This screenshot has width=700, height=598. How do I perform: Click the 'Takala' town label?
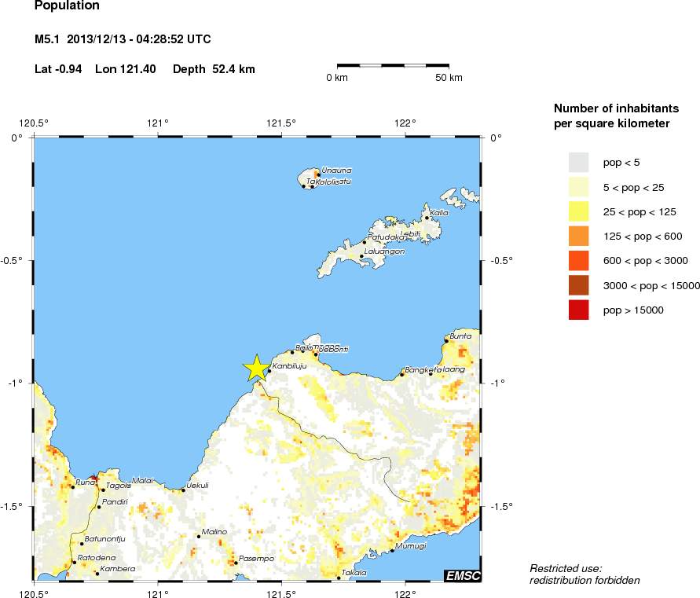tap(354, 573)
